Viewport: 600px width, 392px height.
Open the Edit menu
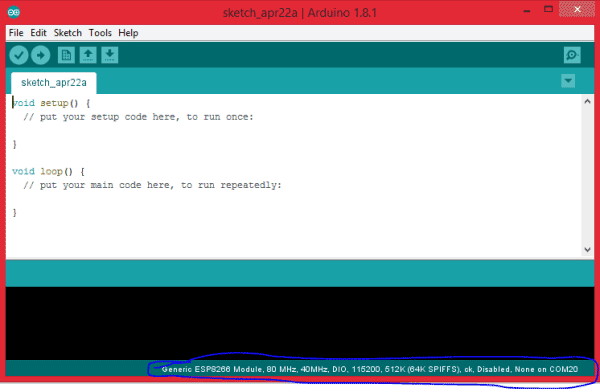(x=39, y=33)
